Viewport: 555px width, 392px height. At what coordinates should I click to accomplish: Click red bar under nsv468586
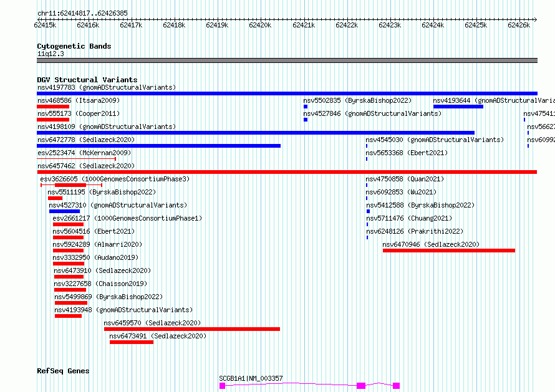click(53, 107)
